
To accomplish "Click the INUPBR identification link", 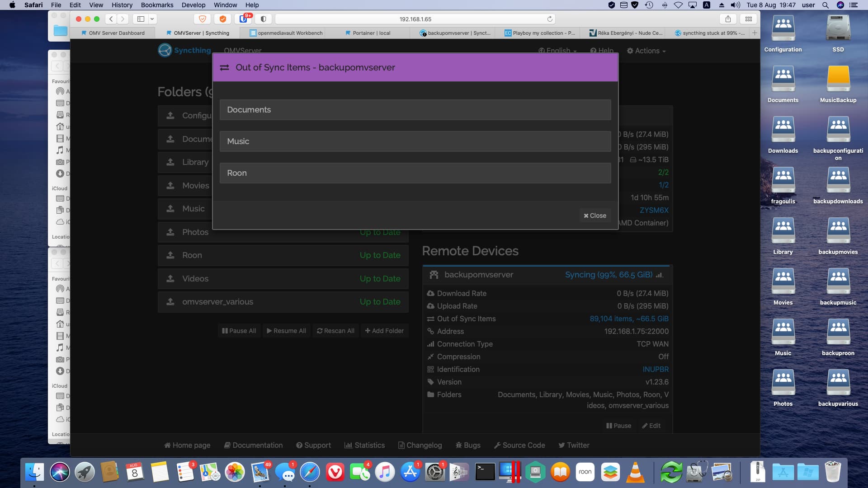I will pyautogui.click(x=656, y=369).
